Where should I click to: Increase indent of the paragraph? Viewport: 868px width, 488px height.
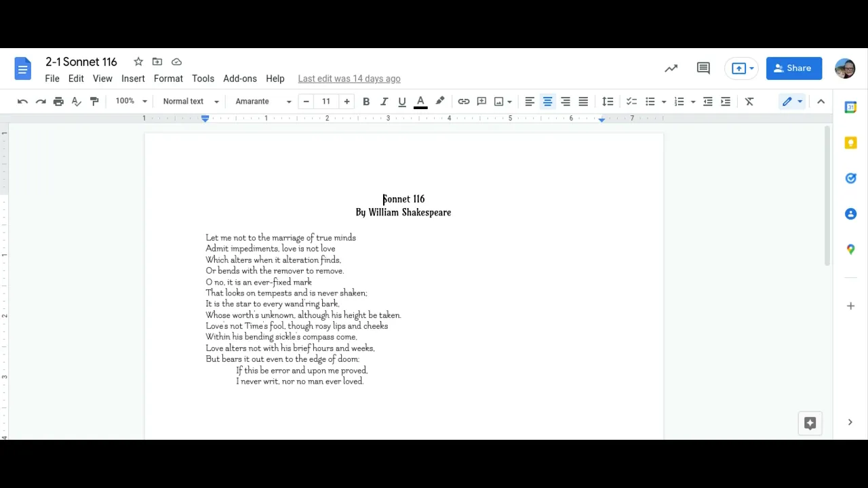[x=726, y=102]
